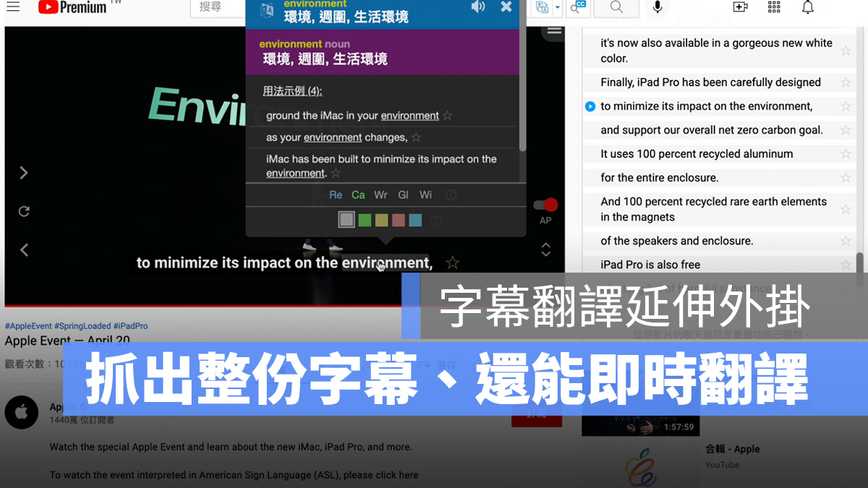Viewport: 868px width, 488px height.
Task: Open the create video camera icon
Action: coord(740,7)
